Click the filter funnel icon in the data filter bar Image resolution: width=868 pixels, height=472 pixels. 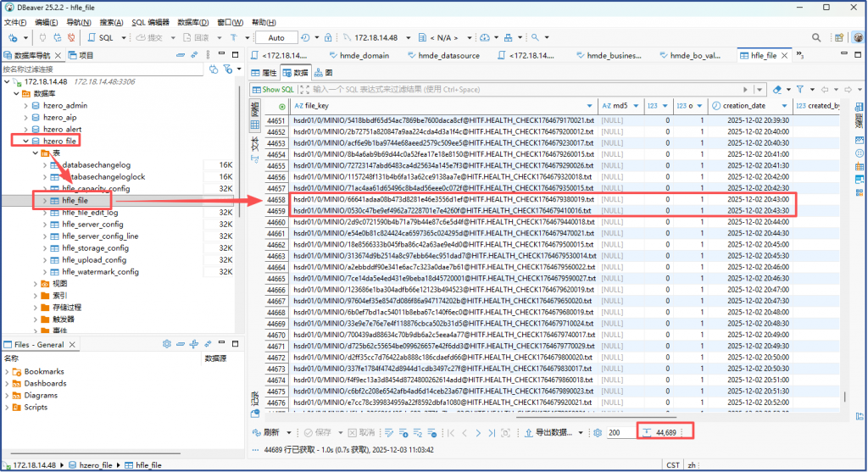click(x=800, y=89)
